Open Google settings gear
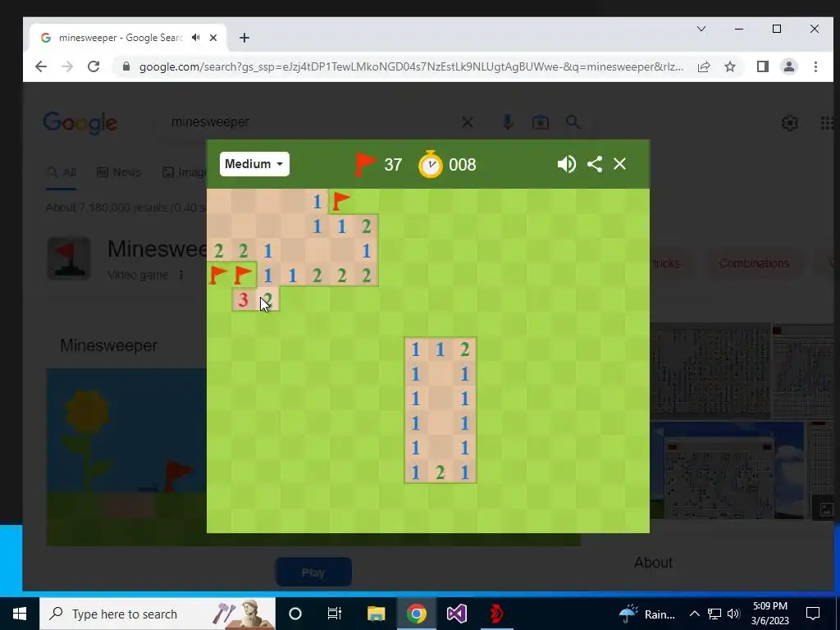Image resolution: width=840 pixels, height=630 pixels. (x=790, y=123)
